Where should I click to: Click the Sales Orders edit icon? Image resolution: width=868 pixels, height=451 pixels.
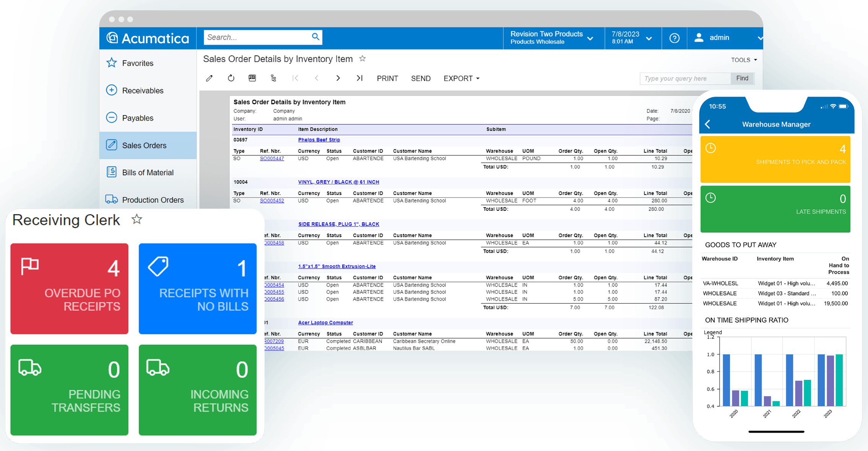pyautogui.click(x=111, y=145)
